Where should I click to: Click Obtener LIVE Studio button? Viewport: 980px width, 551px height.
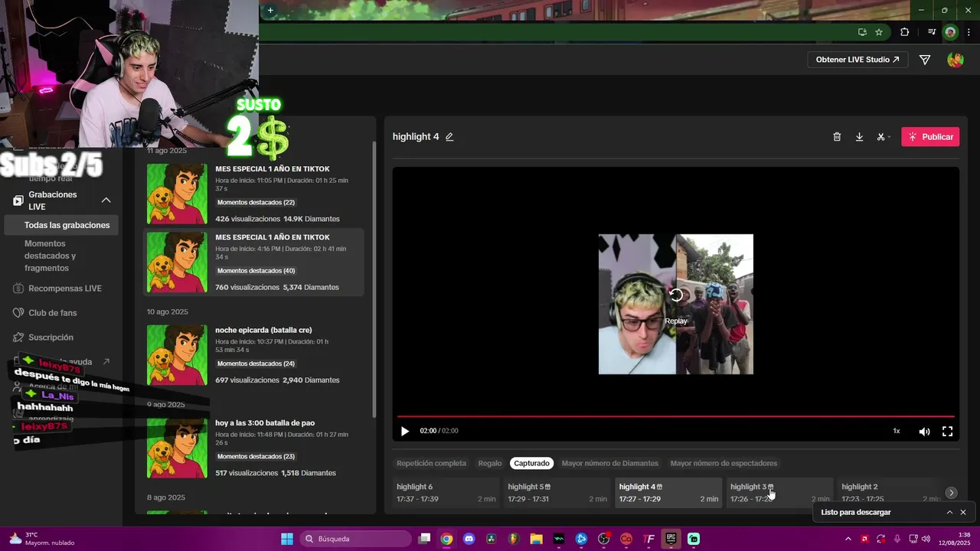[x=857, y=60]
